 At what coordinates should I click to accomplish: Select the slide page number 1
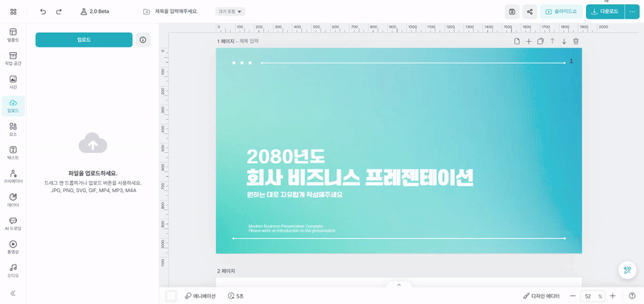[572, 61]
